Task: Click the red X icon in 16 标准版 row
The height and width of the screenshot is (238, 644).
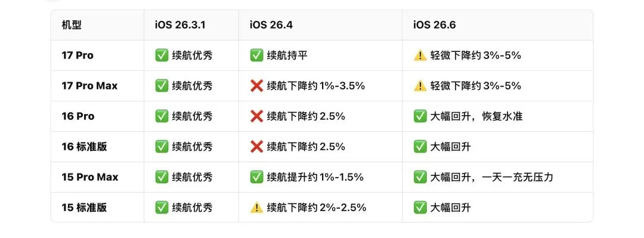Action: [256, 147]
